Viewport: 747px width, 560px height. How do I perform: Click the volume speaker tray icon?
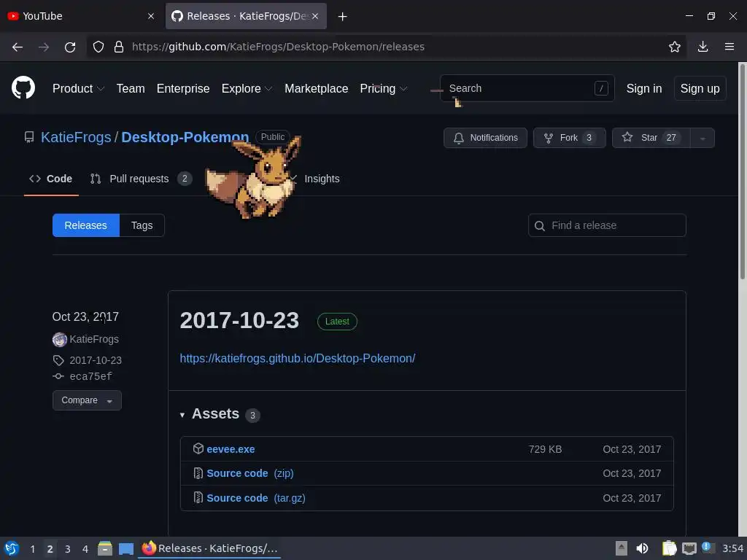click(x=642, y=548)
